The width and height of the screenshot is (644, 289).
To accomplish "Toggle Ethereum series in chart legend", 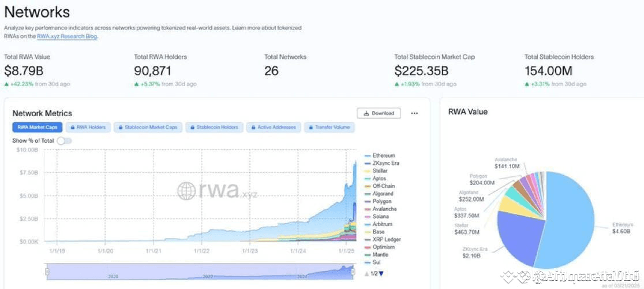I will (380, 156).
